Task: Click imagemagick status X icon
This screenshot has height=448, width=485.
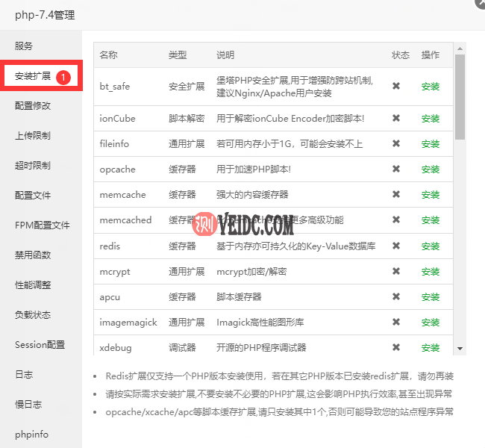Action: [x=396, y=322]
